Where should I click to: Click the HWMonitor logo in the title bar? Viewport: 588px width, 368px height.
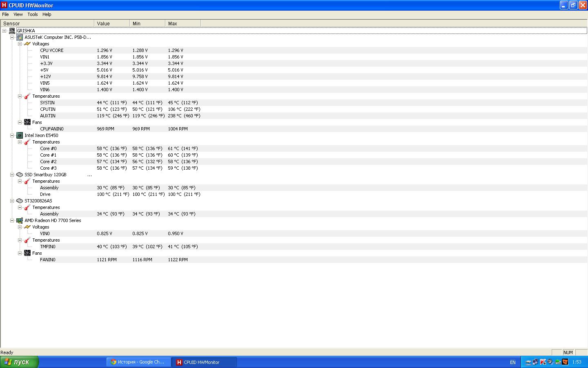(x=4, y=5)
